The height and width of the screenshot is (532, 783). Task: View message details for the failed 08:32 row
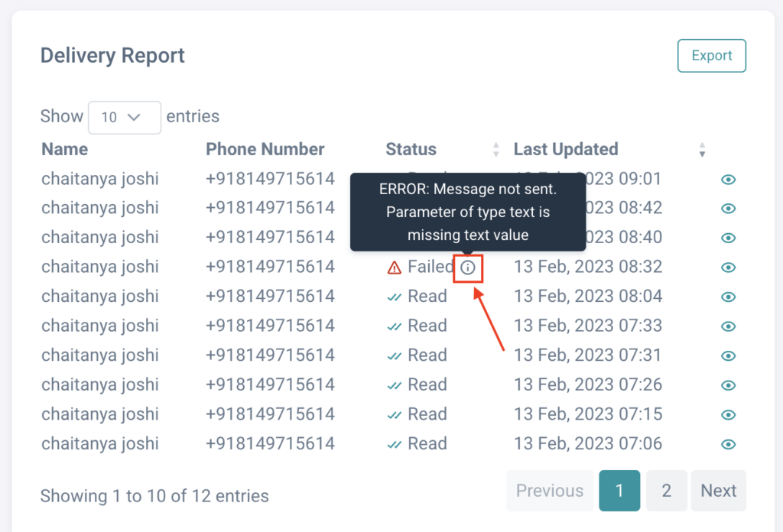pos(728,268)
